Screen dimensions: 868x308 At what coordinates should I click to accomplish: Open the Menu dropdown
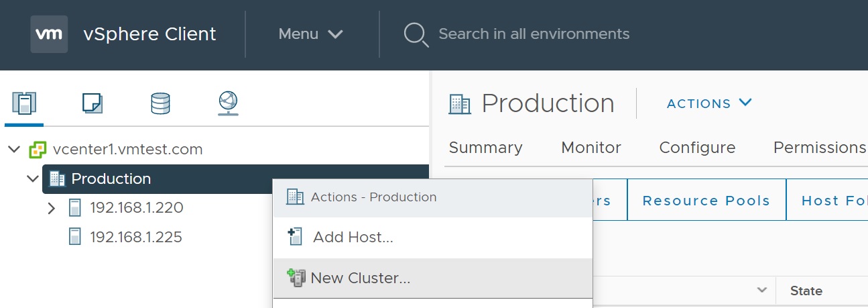[310, 34]
